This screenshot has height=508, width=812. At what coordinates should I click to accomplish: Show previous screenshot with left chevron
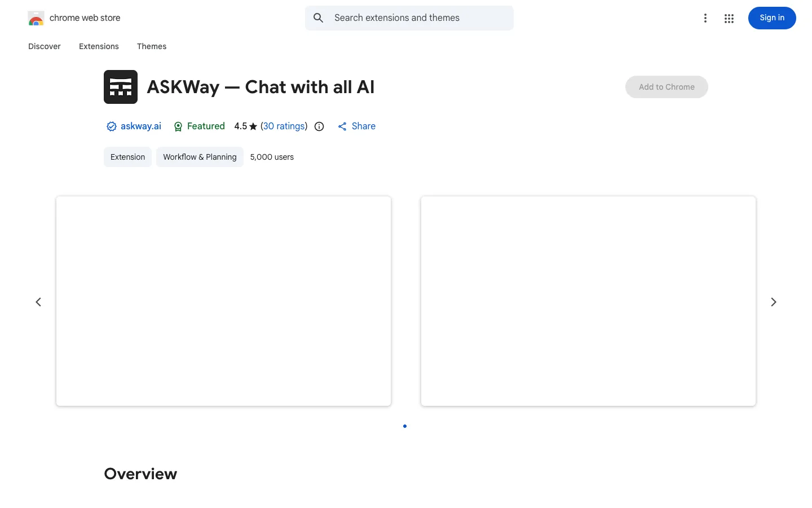(38, 302)
